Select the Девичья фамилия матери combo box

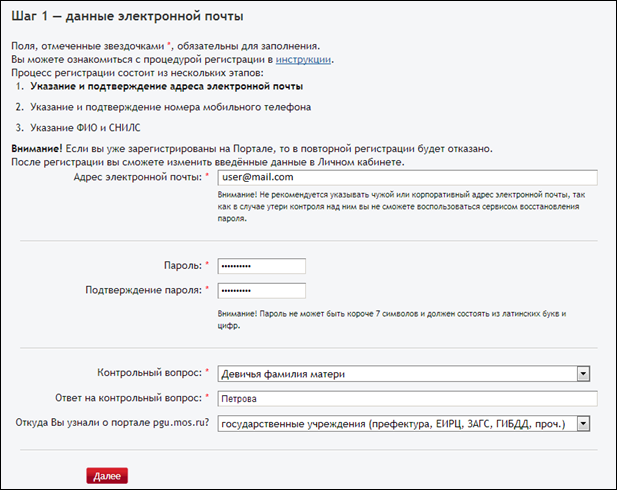(403, 374)
